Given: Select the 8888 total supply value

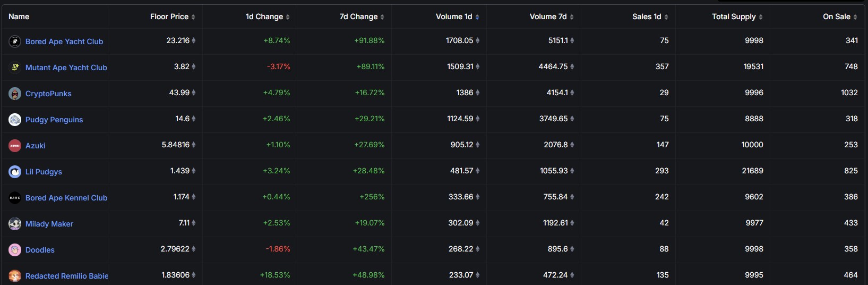Looking at the screenshot, I should pos(754,119).
